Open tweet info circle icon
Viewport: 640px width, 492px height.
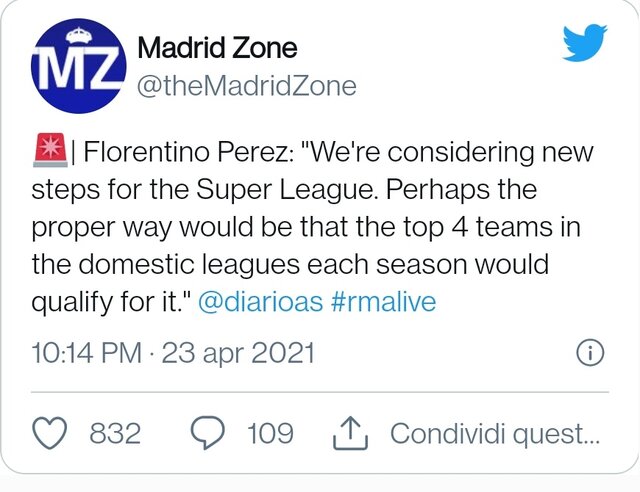point(590,352)
